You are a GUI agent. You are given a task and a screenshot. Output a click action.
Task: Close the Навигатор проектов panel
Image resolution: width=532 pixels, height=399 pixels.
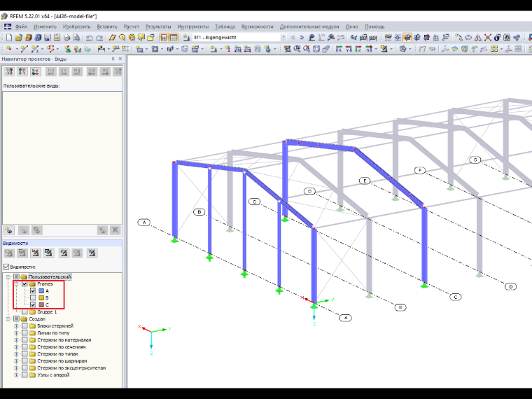[120, 59]
